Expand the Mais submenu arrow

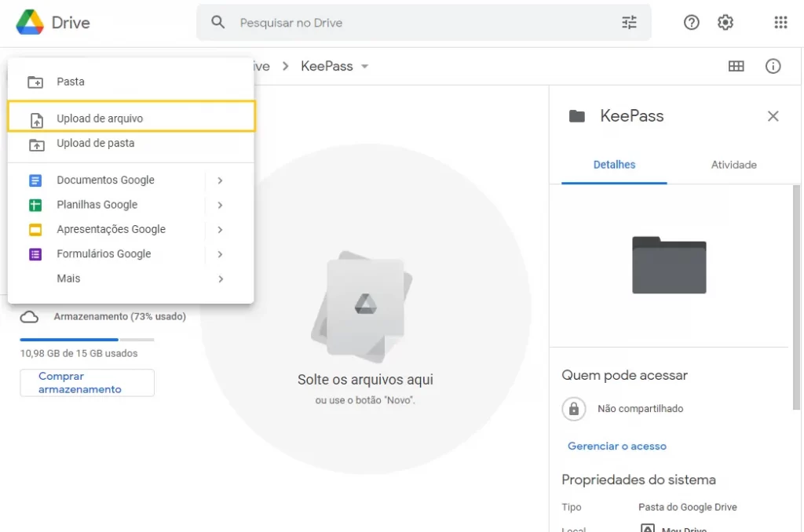[221, 279]
